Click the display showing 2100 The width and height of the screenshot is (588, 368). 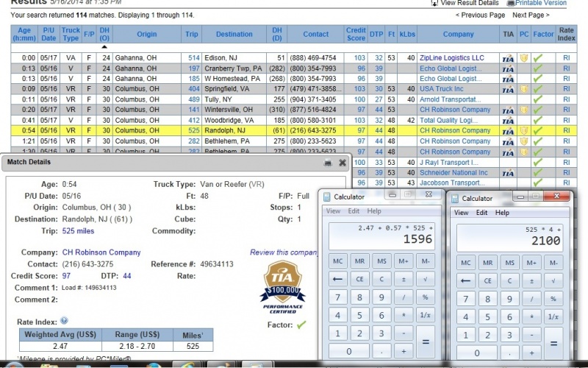coord(509,238)
